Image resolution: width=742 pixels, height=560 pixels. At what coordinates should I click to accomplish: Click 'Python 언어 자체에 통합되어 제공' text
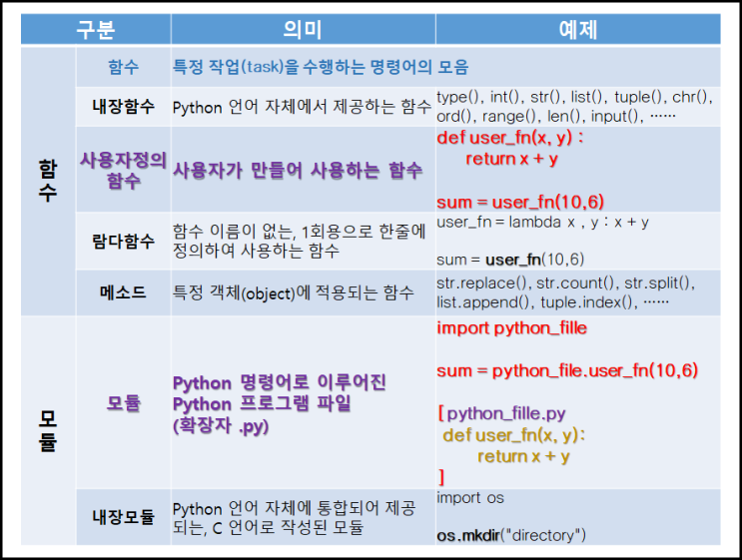pos(295,508)
